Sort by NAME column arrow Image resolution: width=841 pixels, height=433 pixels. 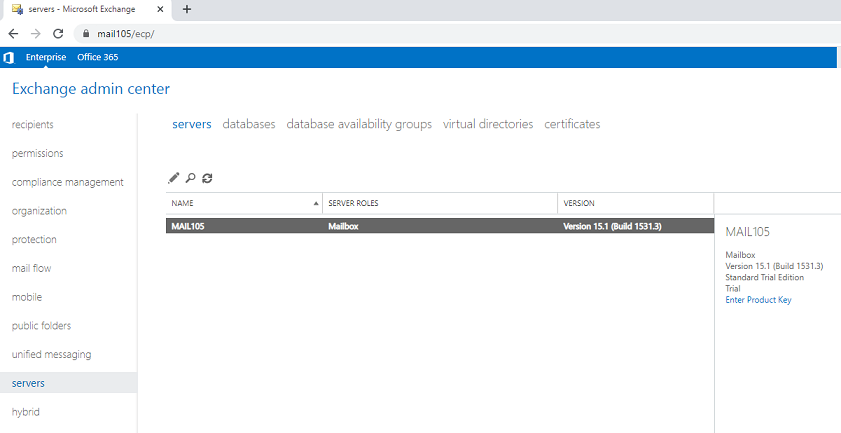[316, 203]
